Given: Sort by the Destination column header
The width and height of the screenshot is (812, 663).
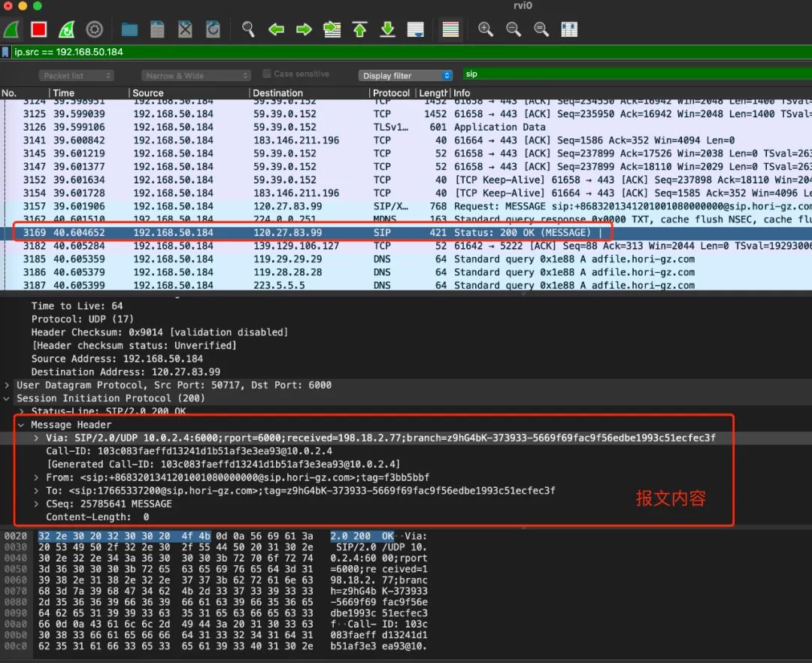Looking at the screenshot, I should pyautogui.click(x=309, y=93).
